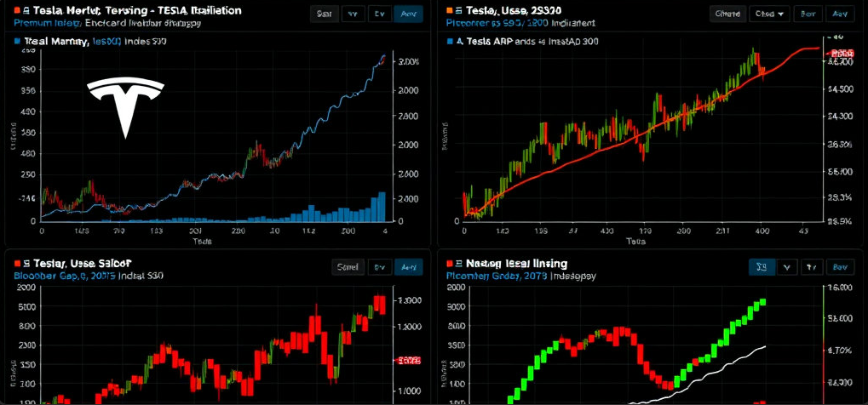Select the 'Tr' tab in the bottom-right panel

tap(812, 267)
